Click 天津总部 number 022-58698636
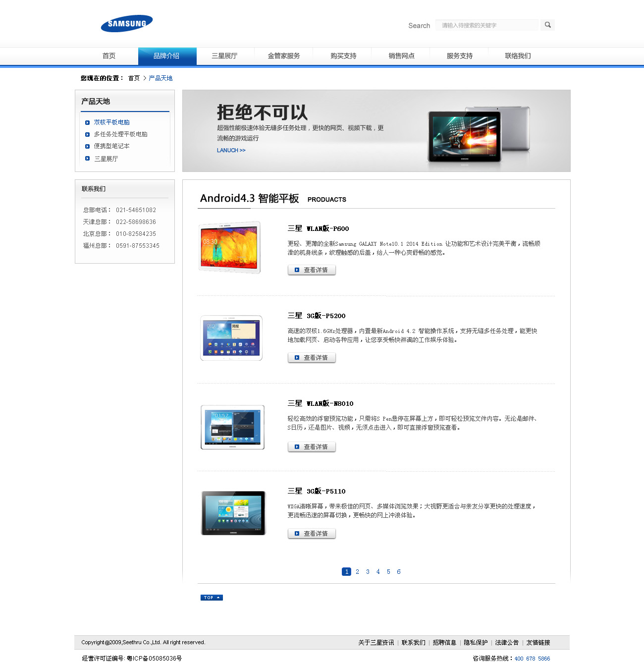Screen dimensions: 644x664 pyautogui.click(x=136, y=222)
